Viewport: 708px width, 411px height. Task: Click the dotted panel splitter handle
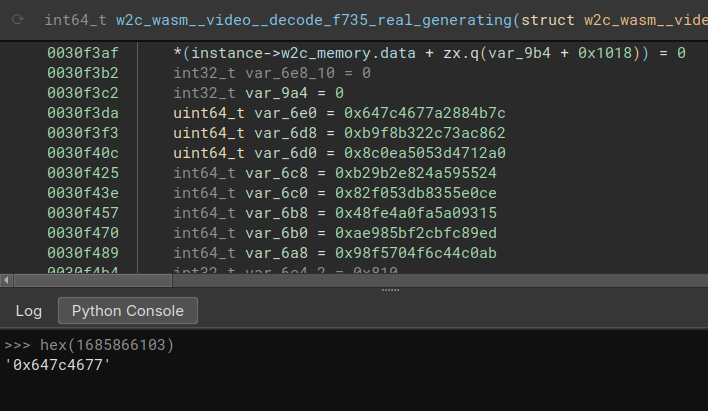(x=390, y=290)
